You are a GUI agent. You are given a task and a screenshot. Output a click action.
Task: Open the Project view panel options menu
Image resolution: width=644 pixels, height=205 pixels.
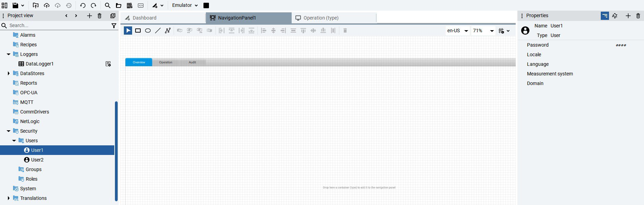[3, 16]
